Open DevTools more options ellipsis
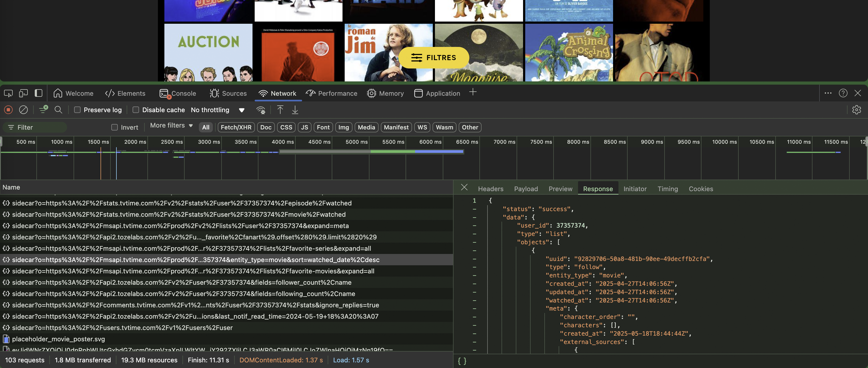The width and height of the screenshot is (868, 368). point(828,93)
